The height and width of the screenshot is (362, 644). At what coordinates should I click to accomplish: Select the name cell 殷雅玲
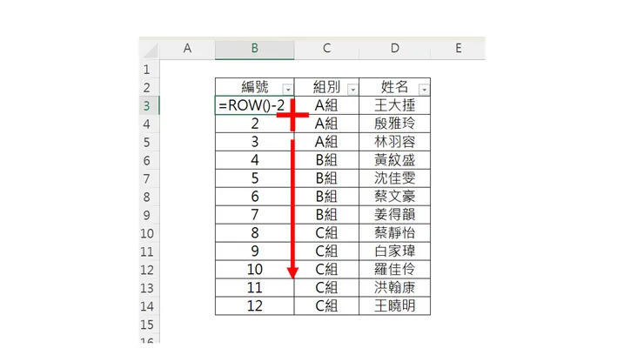pos(395,124)
